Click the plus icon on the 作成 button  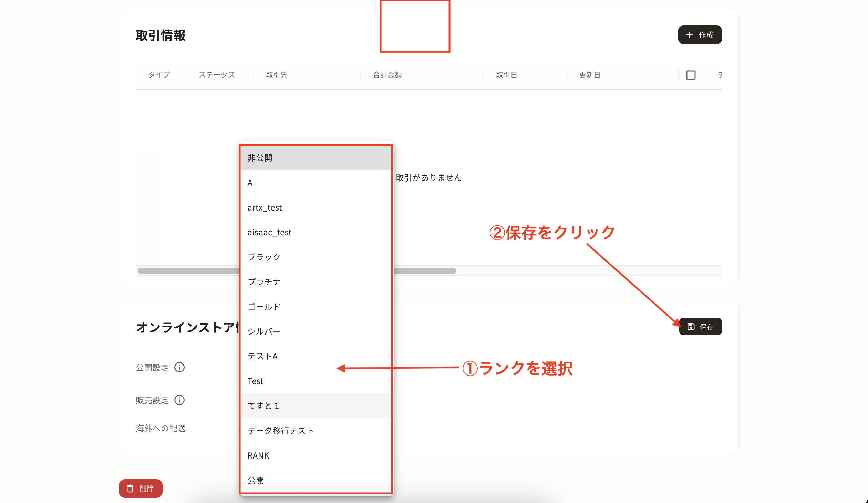[x=690, y=35]
